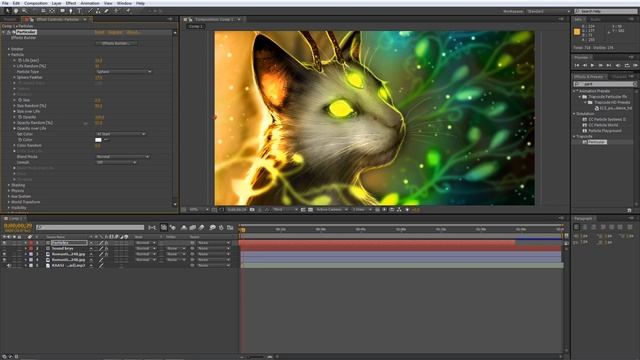Enable motion blur for the composition
The width and height of the screenshot is (640, 360).
pyautogui.click(x=201, y=227)
